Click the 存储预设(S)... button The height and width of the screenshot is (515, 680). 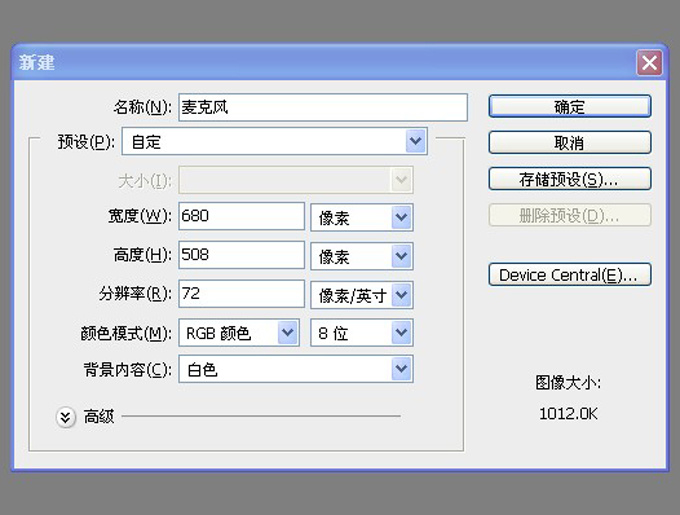[569, 179]
